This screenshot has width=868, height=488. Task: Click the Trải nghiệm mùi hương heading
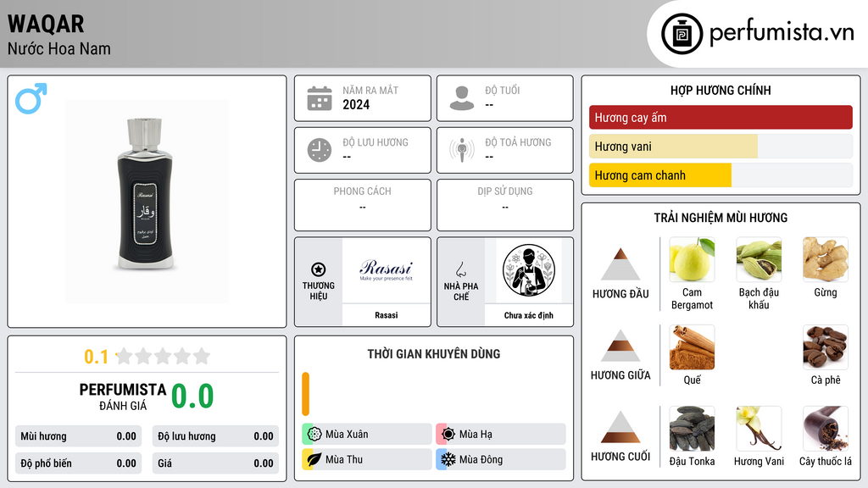(721, 218)
